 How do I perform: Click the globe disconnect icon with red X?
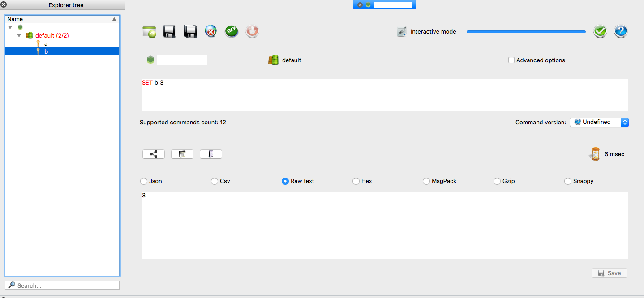click(x=211, y=31)
